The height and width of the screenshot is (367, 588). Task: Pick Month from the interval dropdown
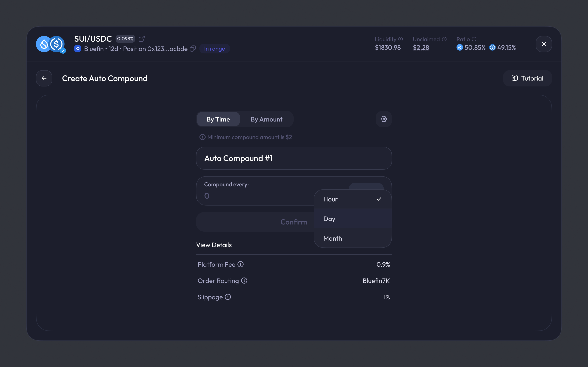352,238
